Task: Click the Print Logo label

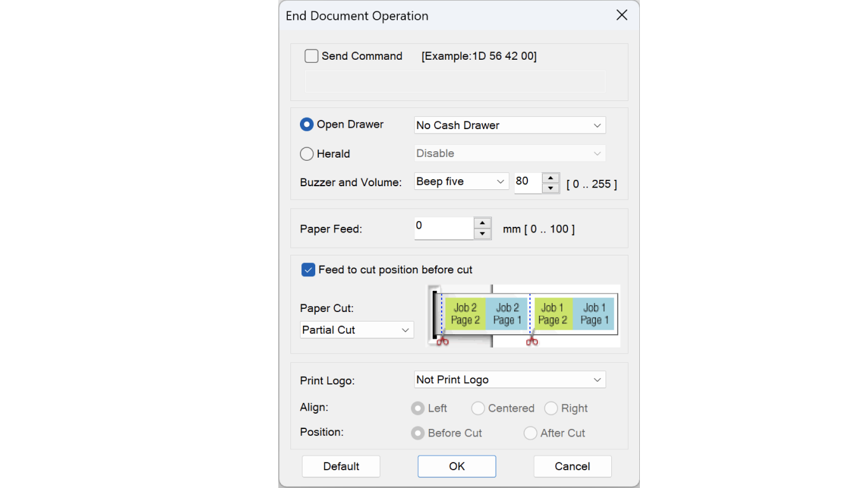Action: (x=327, y=381)
